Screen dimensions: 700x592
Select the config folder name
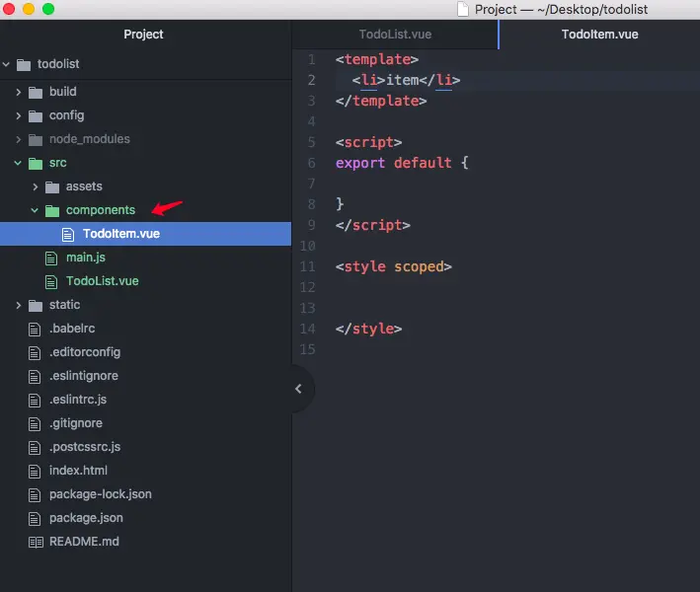point(66,115)
